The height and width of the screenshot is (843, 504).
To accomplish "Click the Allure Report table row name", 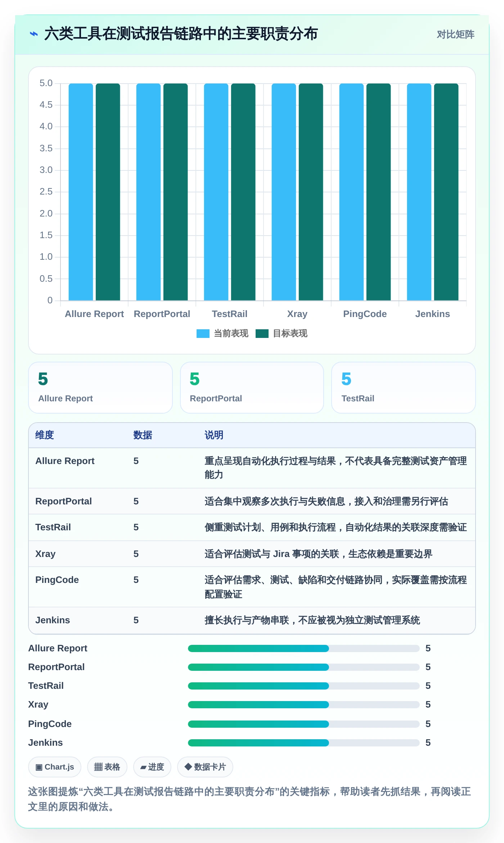I will 65,461.
